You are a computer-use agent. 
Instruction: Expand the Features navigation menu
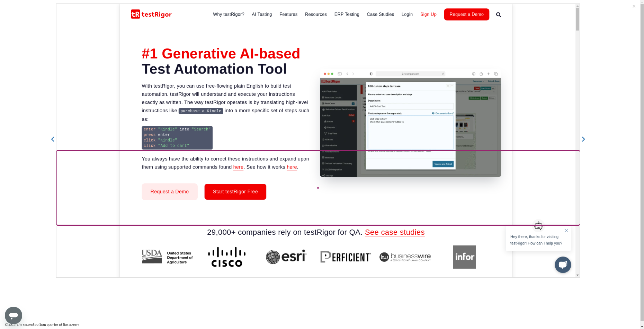[x=288, y=15]
